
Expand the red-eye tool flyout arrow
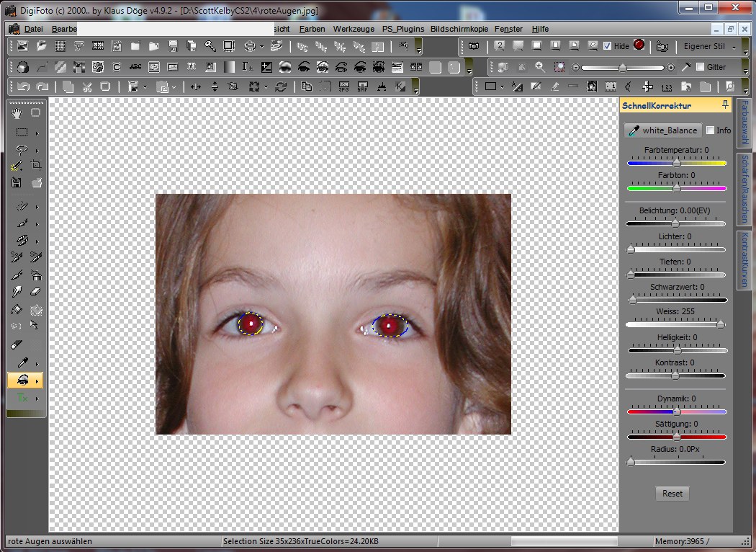tap(37, 380)
